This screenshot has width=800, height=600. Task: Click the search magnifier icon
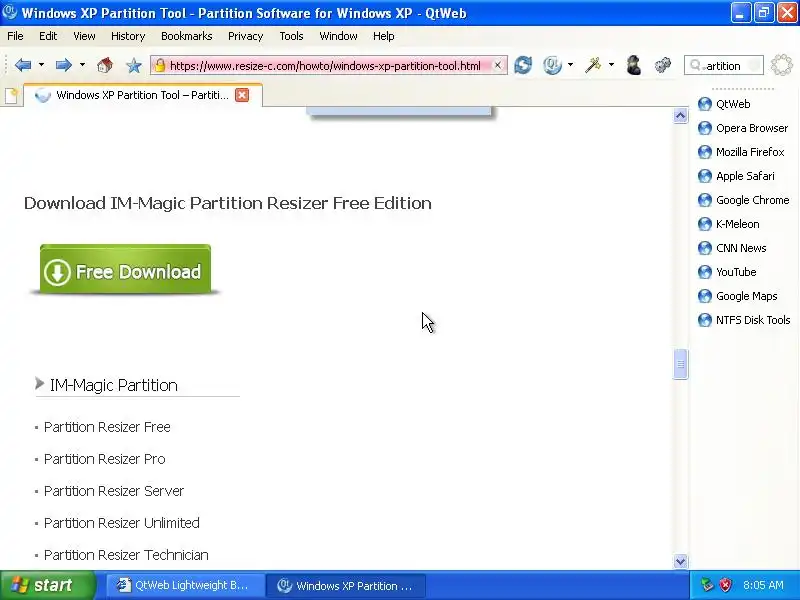pos(695,65)
